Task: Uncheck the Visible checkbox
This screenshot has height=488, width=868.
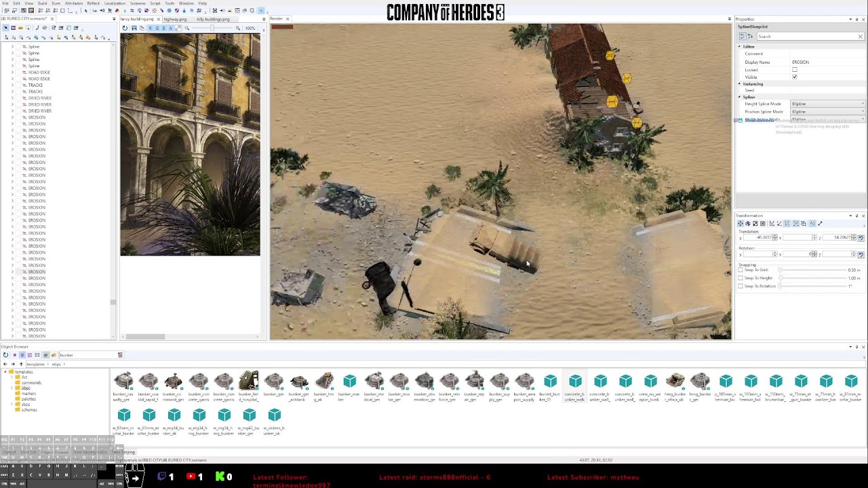Action: pos(795,77)
